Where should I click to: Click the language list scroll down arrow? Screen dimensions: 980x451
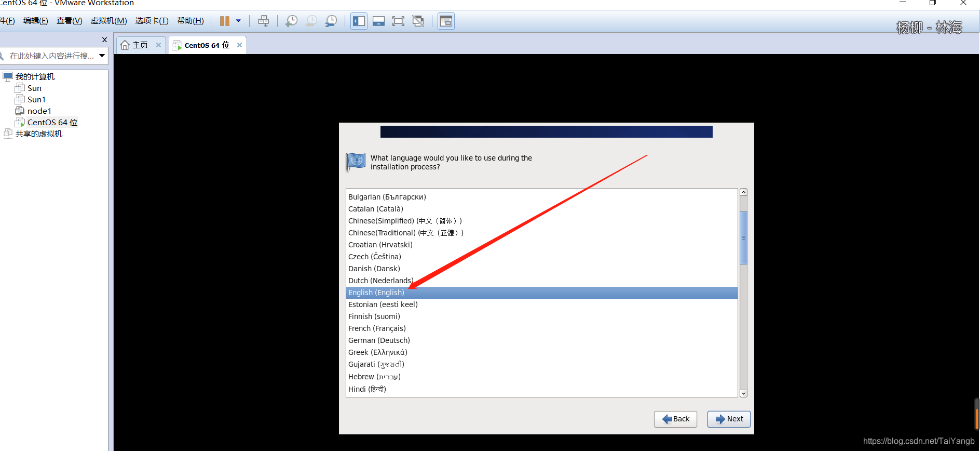pos(743,393)
